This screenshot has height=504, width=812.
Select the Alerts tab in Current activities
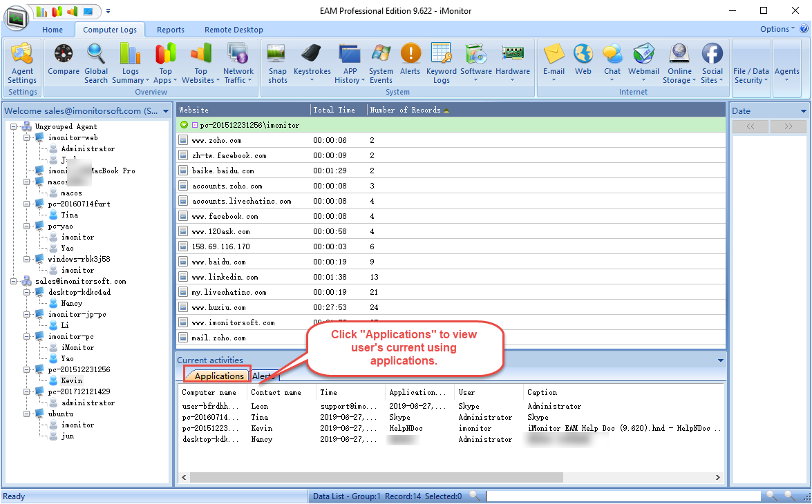[264, 376]
